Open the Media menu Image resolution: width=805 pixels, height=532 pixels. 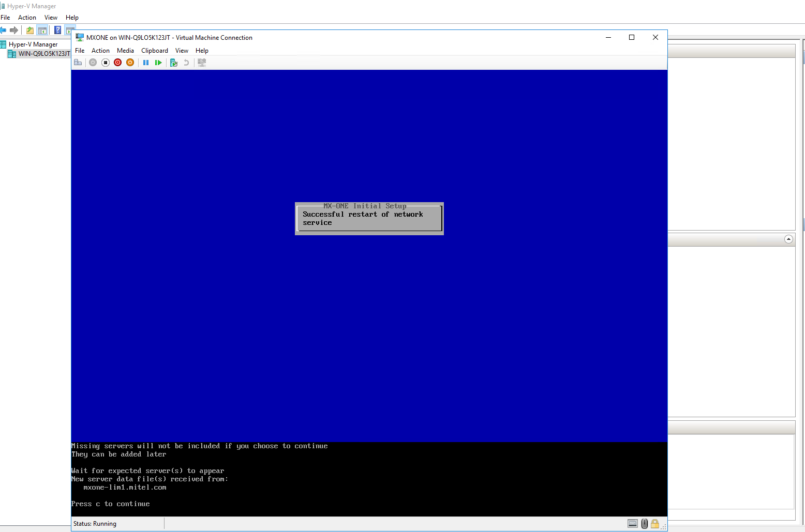125,51
